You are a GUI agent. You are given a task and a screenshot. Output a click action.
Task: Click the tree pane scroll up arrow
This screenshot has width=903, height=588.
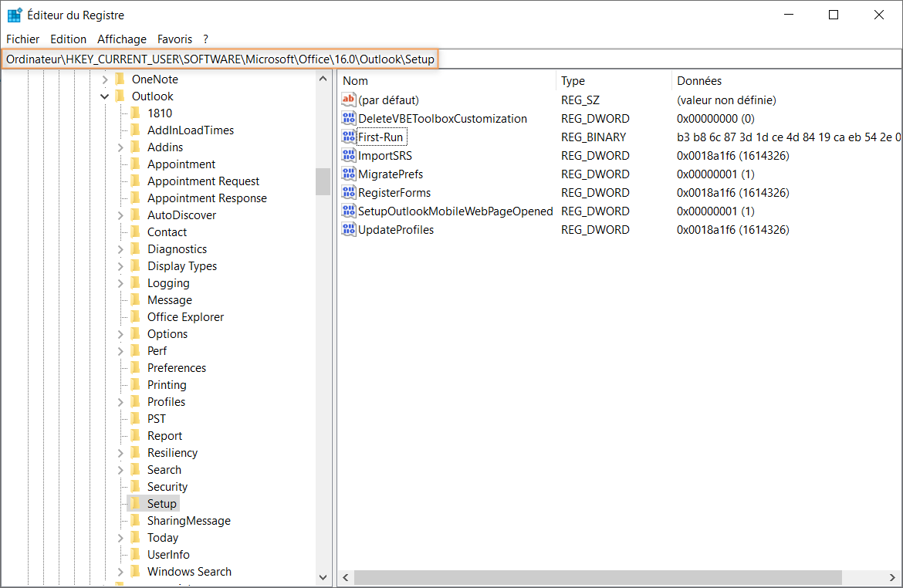pyautogui.click(x=323, y=79)
